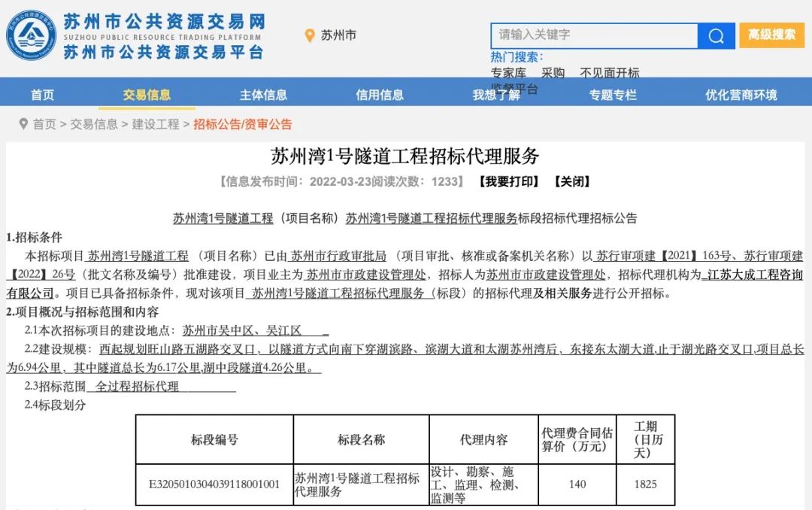Open 高级搜索 advanced search
The width and height of the screenshot is (812, 510).
point(771,35)
